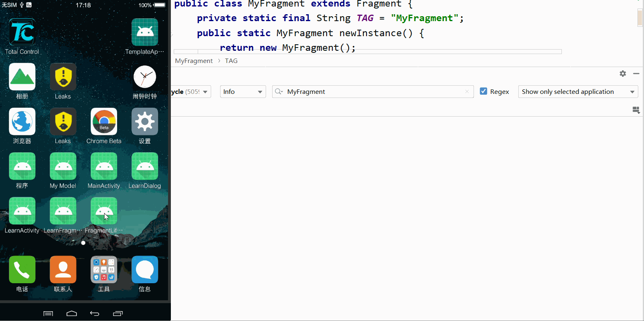Select the TAG breadcrumb item
Viewport: 644px width, 321px height.
coord(231,61)
